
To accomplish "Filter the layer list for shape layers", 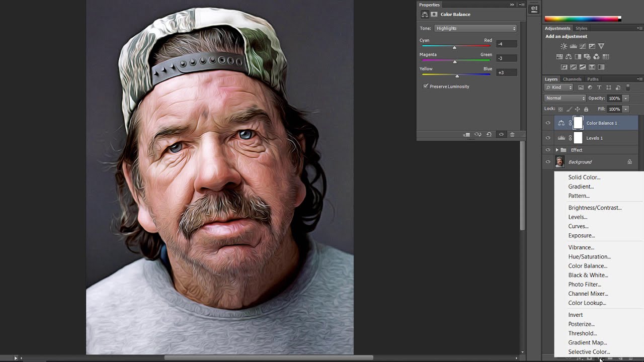I will [x=608, y=87].
